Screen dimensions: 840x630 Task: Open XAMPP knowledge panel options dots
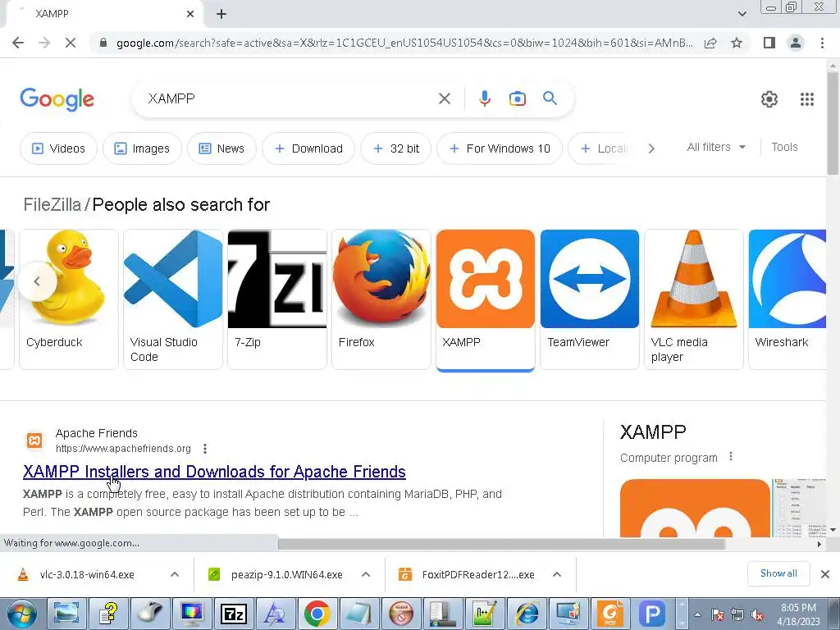731,456
